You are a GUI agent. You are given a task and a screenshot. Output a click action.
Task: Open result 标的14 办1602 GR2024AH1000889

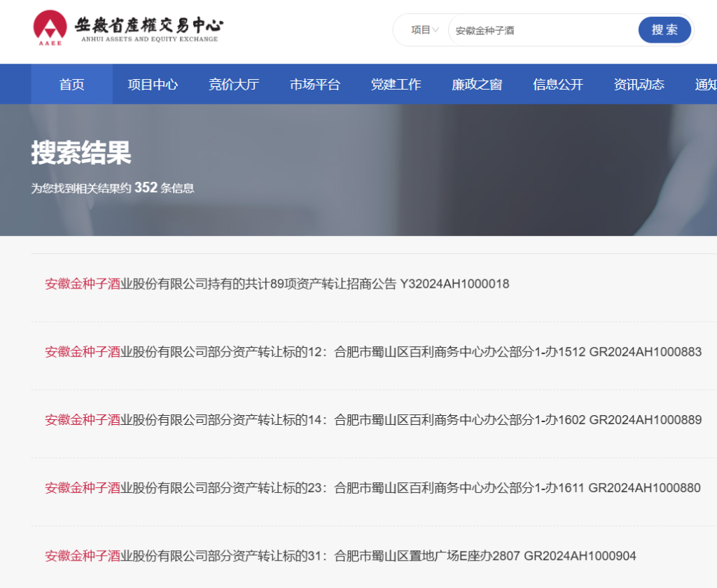click(373, 420)
